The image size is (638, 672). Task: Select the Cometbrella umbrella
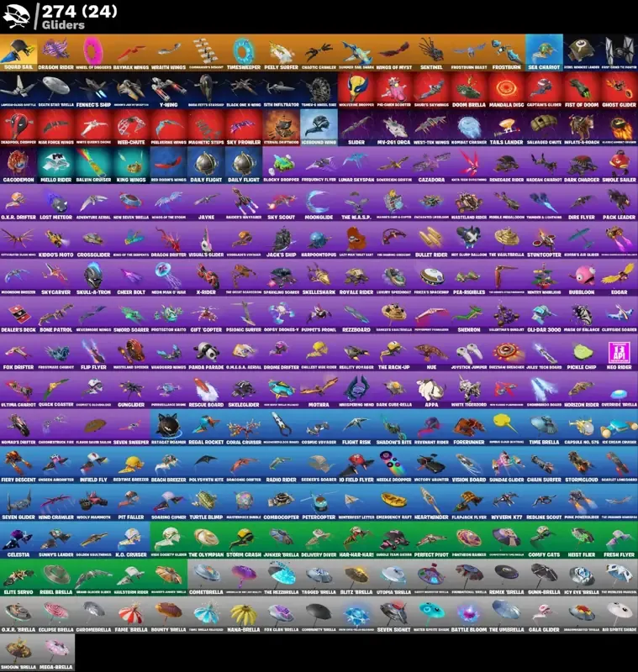pos(206,577)
